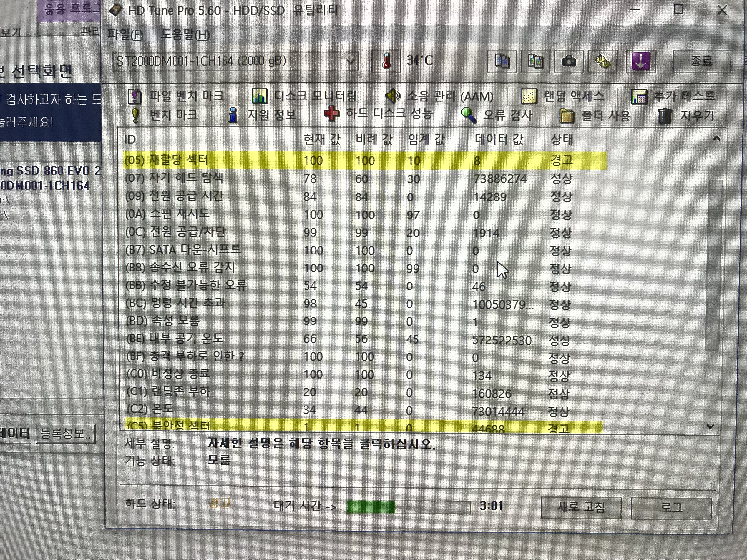
Task: Switch to the 벤치 마크 tab
Action: pyautogui.click(x=164, y=115)
